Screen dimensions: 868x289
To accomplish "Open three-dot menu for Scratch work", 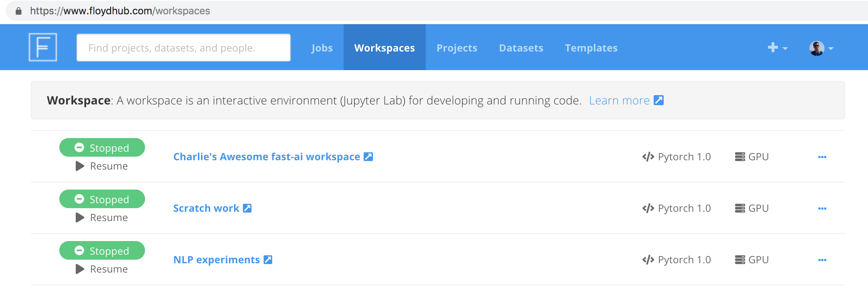I will pyautogui.click(x=822, y=209).
